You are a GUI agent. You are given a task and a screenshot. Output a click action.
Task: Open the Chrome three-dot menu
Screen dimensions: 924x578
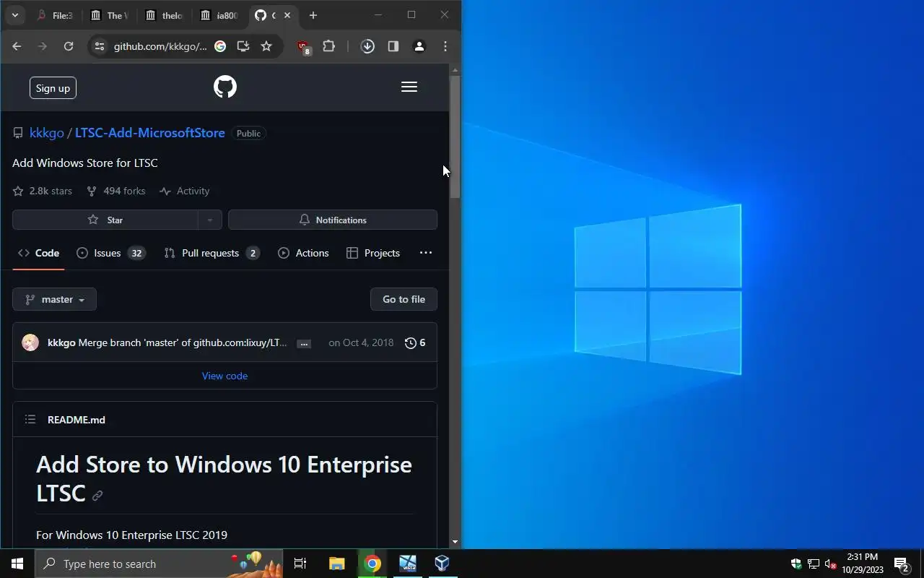click(x=445, y=46)
